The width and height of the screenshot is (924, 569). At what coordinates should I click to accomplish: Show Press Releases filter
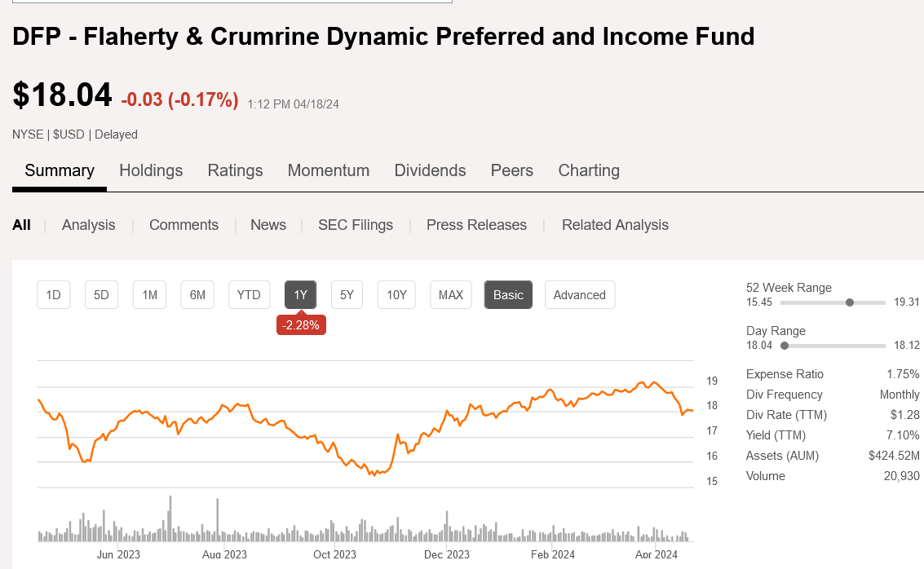click(476, 225)
